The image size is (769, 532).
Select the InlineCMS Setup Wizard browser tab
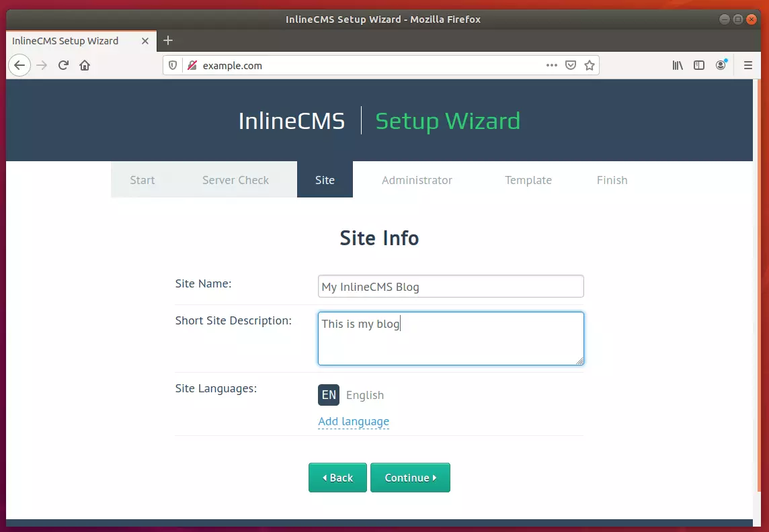tap(81, 41)
